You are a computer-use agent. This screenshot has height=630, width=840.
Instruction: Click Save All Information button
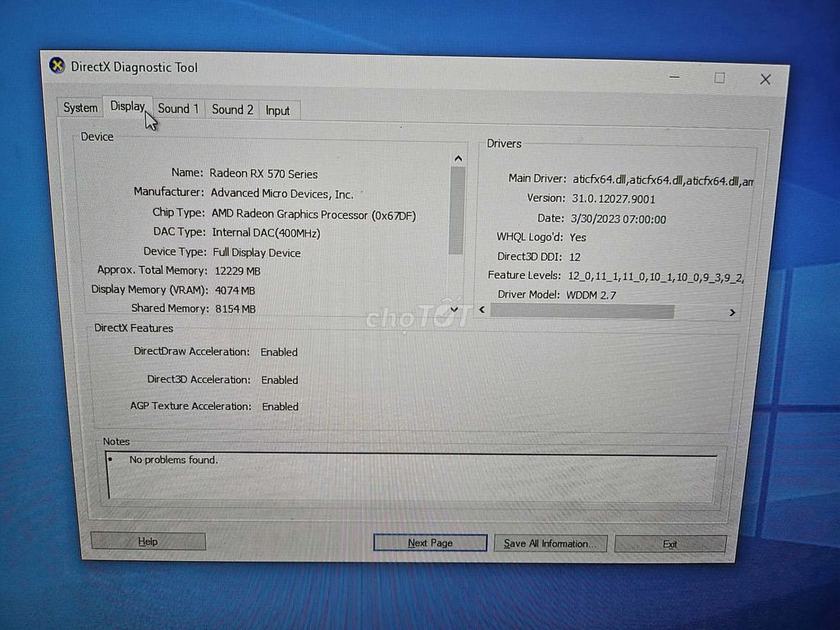point(550,544)
